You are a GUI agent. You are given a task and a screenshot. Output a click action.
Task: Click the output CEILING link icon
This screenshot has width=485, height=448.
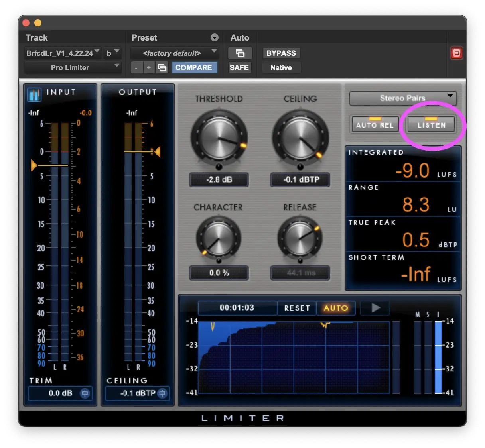tap(162, 393)
